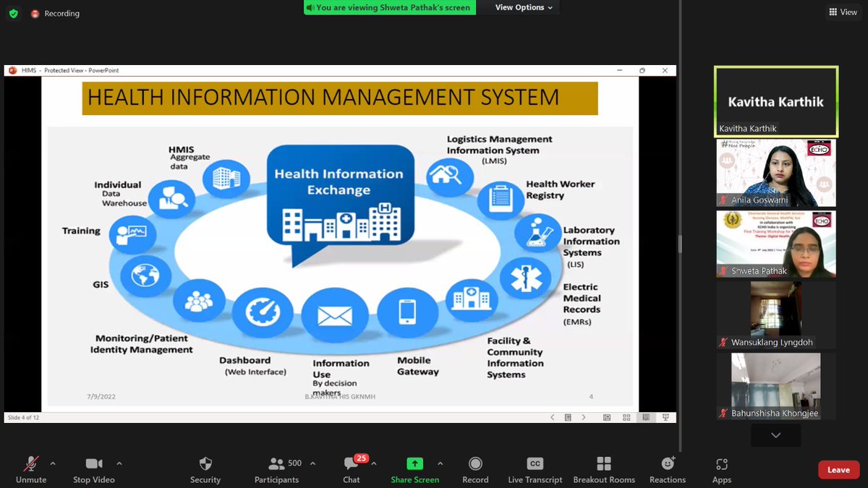Click globe GIS icon on slide
The height and width of the screenshot is (488, 868).
point(145,276)
